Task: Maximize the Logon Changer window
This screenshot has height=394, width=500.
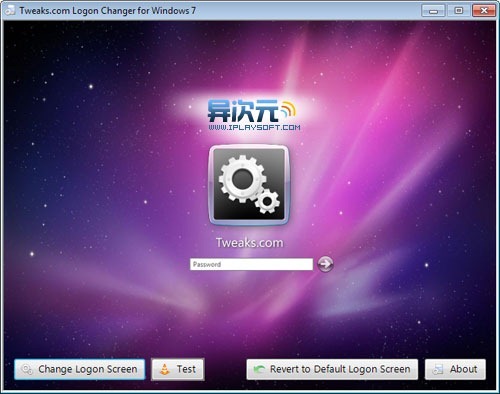Action: [458, 11]
